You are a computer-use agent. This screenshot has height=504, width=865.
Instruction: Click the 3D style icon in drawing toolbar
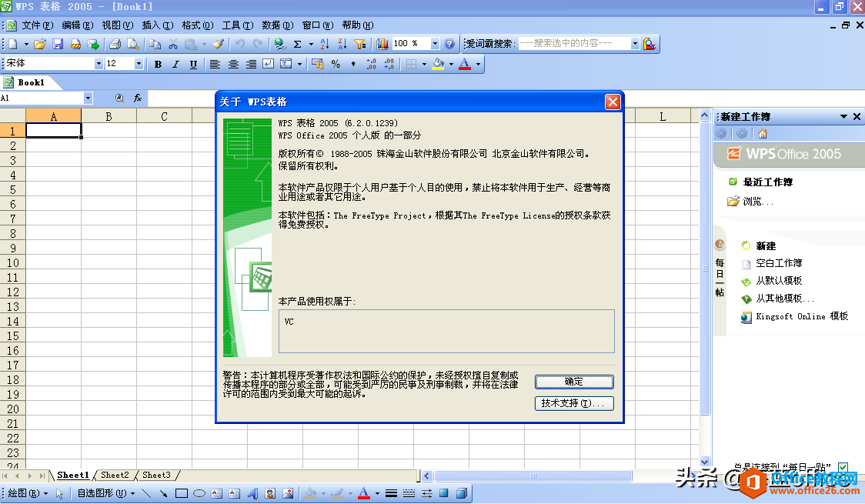tap(462, 493)
